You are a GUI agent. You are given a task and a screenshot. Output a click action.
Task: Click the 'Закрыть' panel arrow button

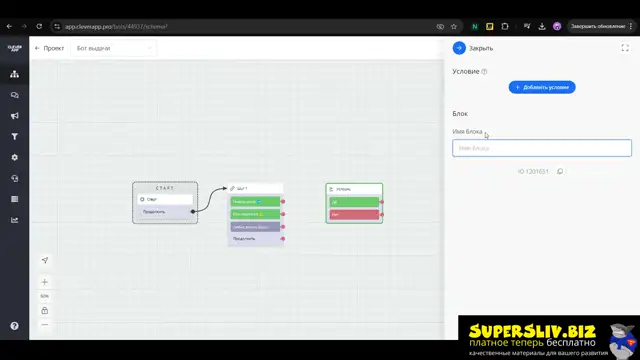[459, 48]
